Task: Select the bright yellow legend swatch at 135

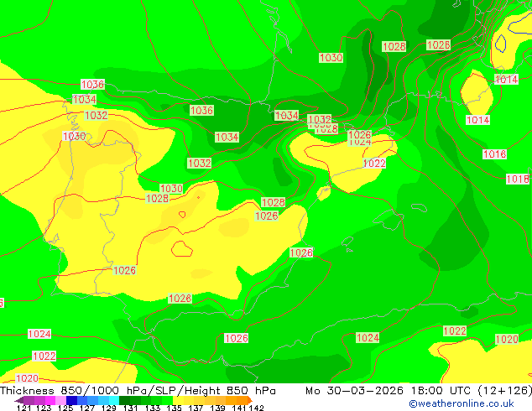Action: coord(178,400)
